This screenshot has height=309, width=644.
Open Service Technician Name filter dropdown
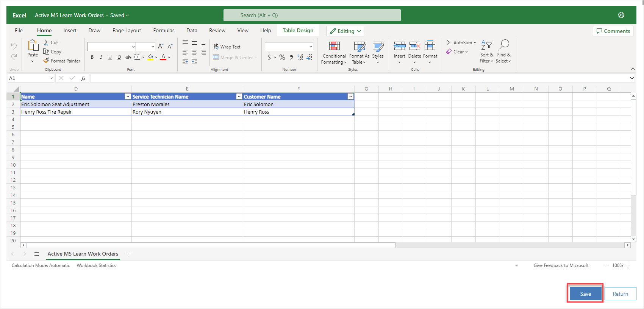pyautogui.click(x=239, y=97)
